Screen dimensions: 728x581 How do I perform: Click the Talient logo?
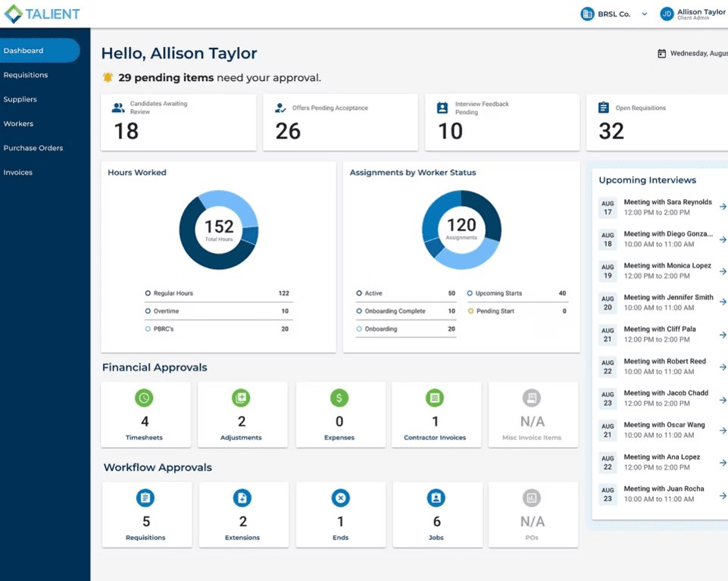coord(42,14)
